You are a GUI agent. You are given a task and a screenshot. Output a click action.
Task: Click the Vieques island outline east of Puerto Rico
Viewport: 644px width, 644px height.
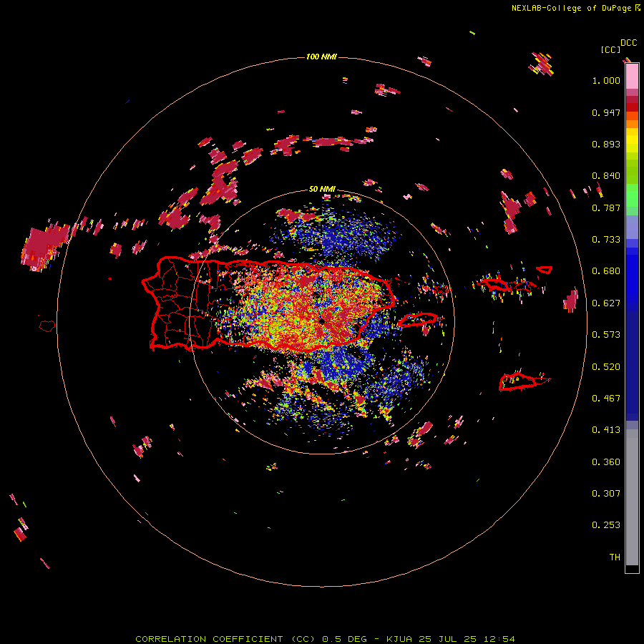click(418, 320)
